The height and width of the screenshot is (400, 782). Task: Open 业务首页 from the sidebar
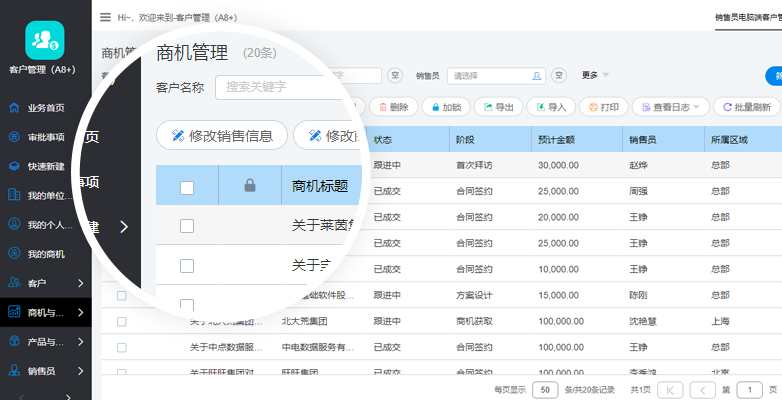pyautogui.click(x=46, y=108)
